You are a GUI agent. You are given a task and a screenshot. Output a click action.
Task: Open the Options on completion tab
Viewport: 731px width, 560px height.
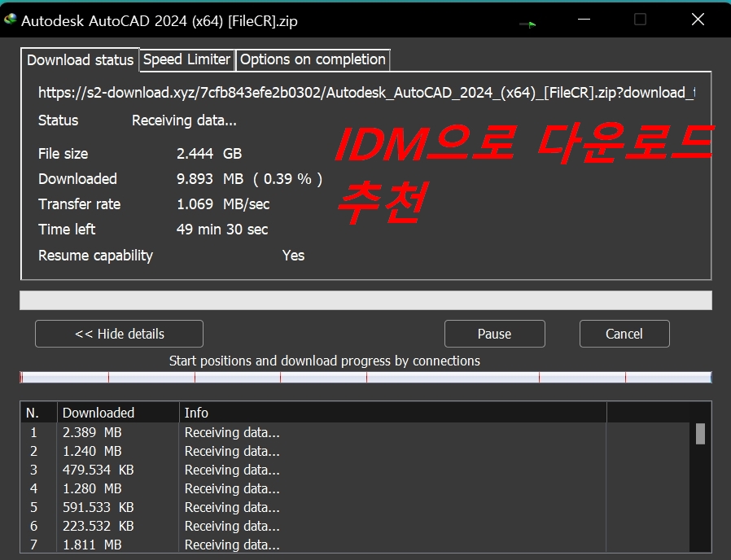(313, 59)
